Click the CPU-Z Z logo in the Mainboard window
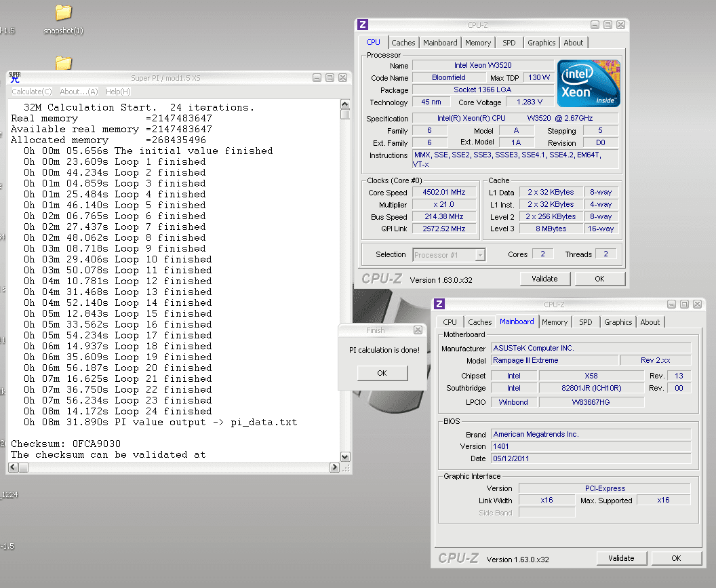 439,304
